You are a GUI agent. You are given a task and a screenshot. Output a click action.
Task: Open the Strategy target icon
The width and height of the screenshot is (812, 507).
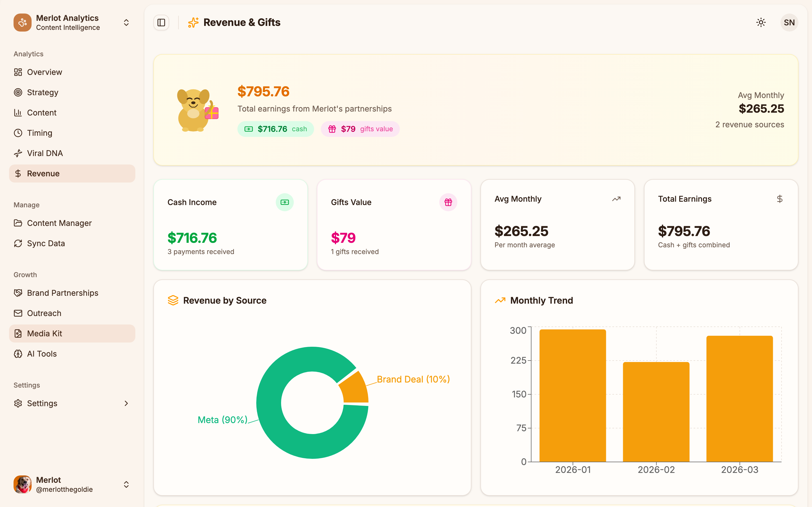pyautogui.click(x=18, y=92)
